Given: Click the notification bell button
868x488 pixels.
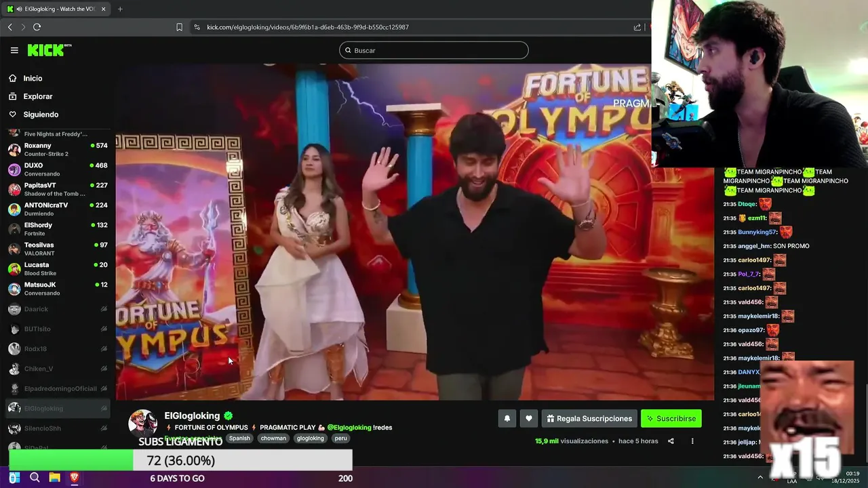Looking at the screenshot, I should tap(507, 419).
